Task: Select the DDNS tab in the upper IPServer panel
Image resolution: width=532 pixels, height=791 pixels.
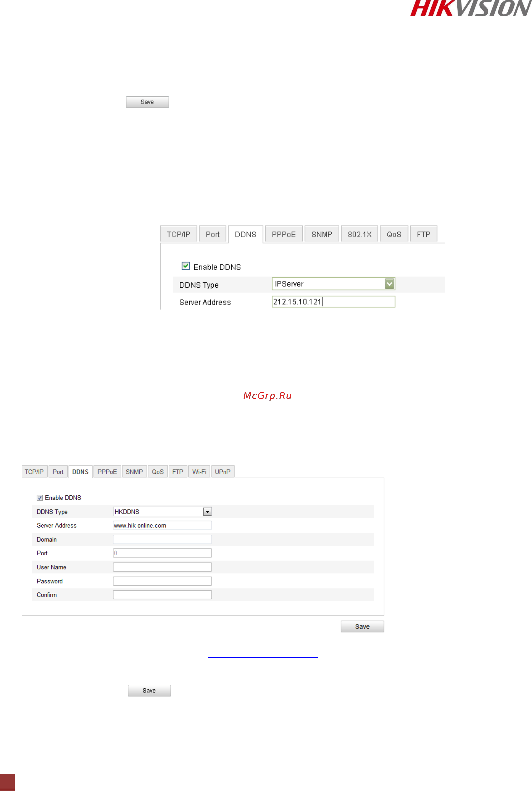Action: pyautogui.click(x=246, y=234)
